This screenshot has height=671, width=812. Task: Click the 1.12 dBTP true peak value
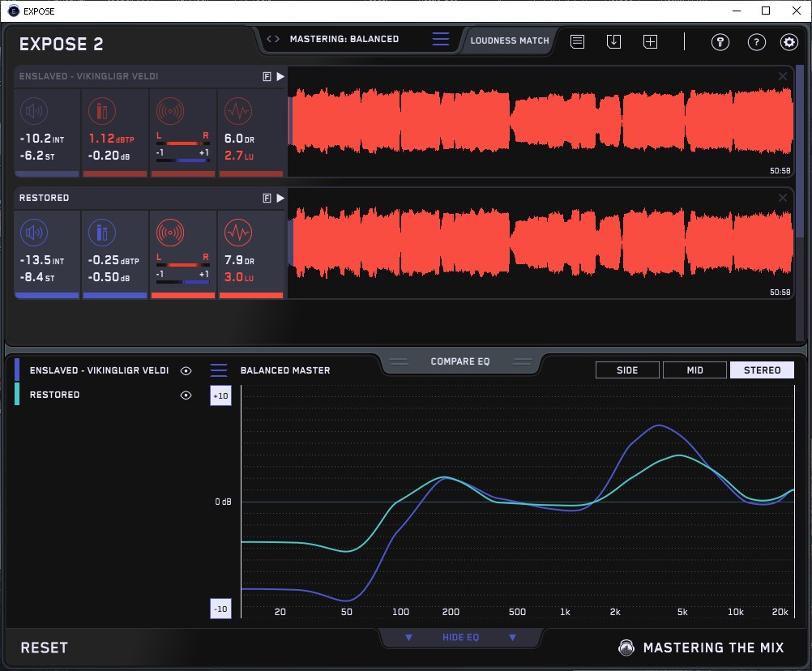111,139
